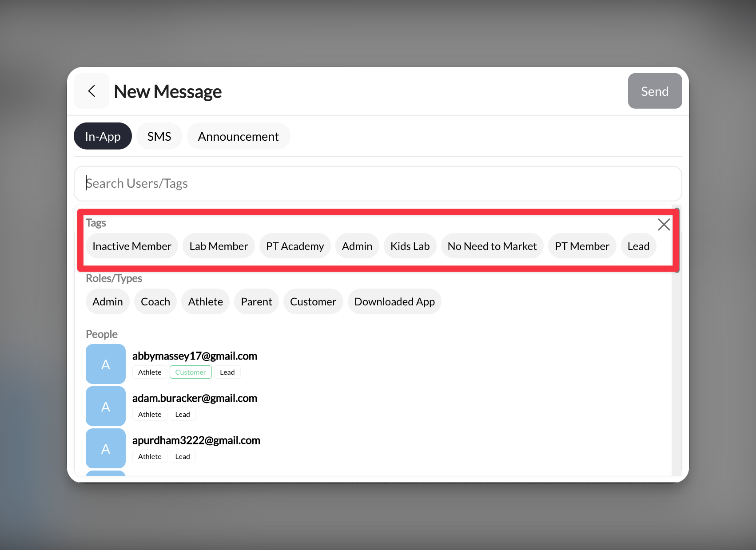Viewport: 756px width, 550px height.
Task: Select the Athlete role filter
Action: [205, 301]
